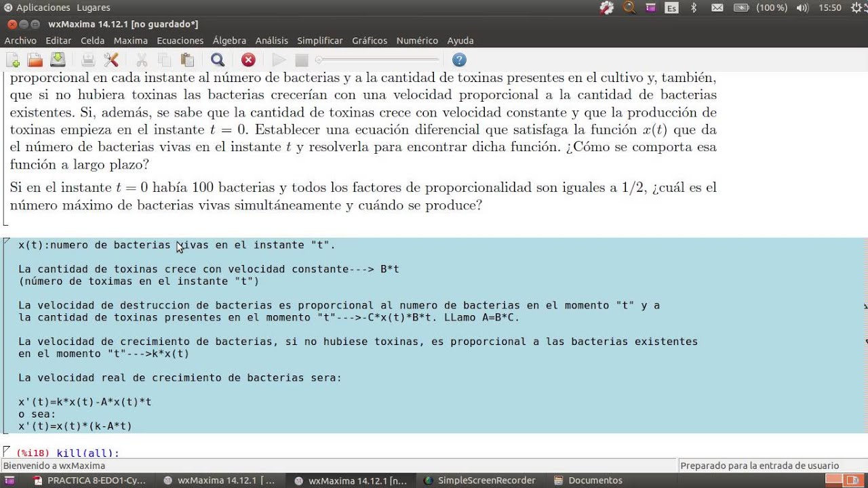Click the purple window tray icon
The width and height of the screenshot is (868, 488).
651,8
